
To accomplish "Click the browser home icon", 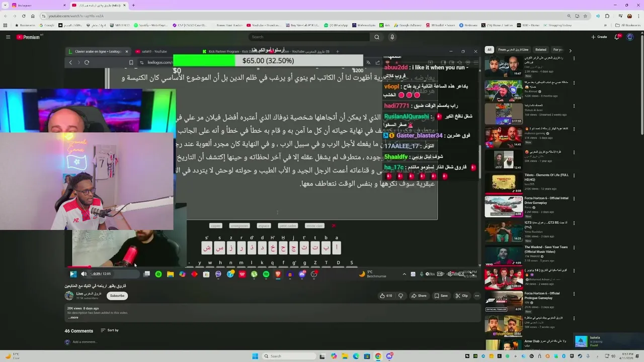I will [x=33, y=16].
